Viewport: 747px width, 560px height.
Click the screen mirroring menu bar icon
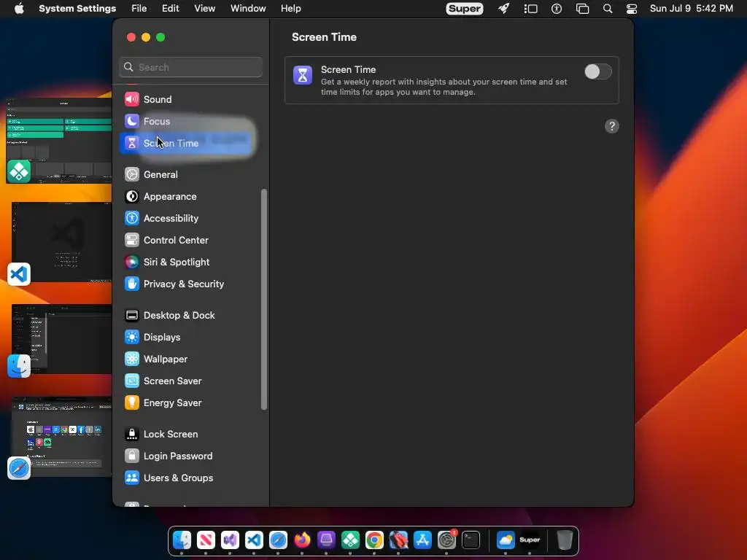coord(582,9)
